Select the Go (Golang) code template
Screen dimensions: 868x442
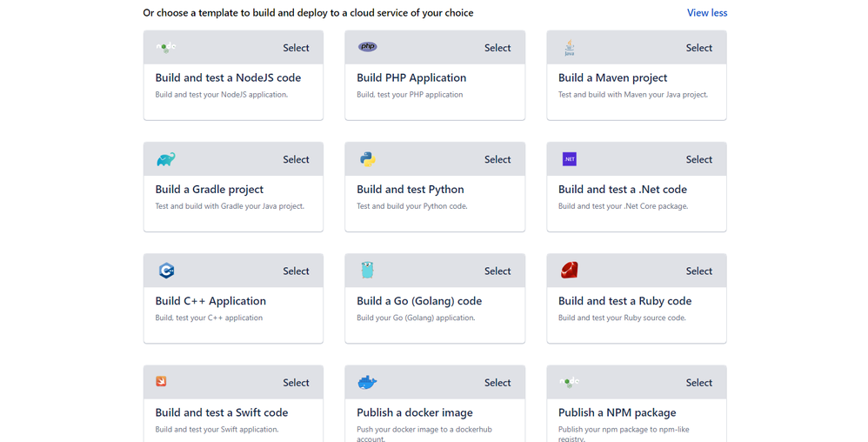pyautogui.click(x=497, y=271)
